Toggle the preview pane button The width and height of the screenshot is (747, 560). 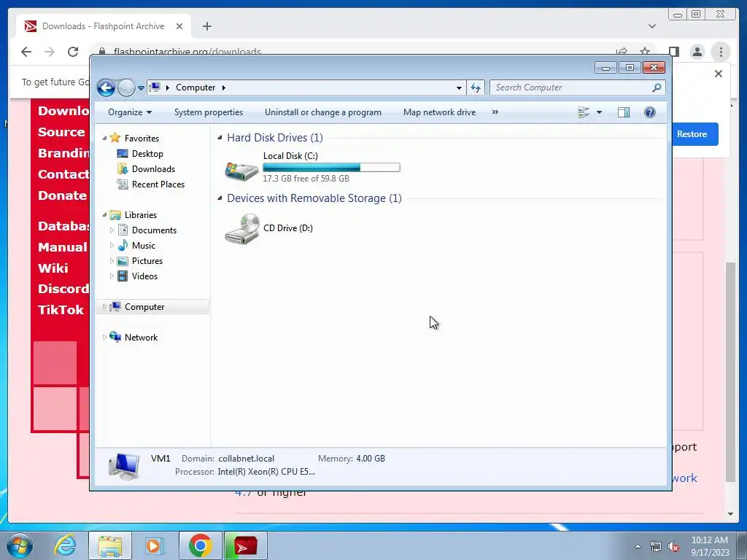[624, 112]
